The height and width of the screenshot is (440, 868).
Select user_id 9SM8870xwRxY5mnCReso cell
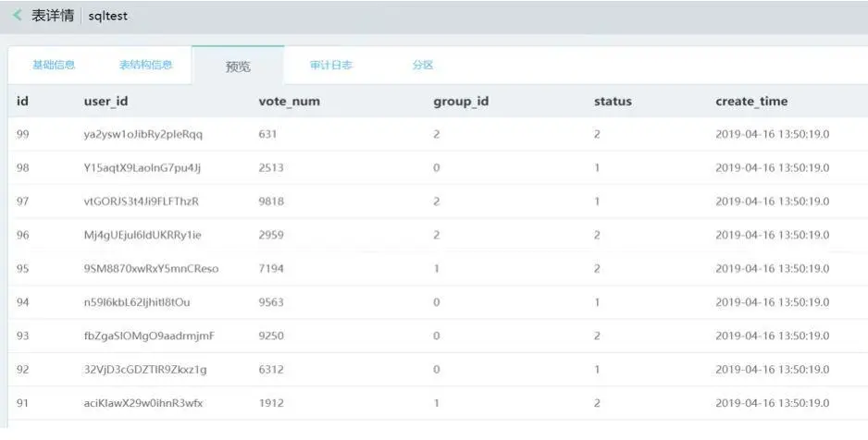151,269
